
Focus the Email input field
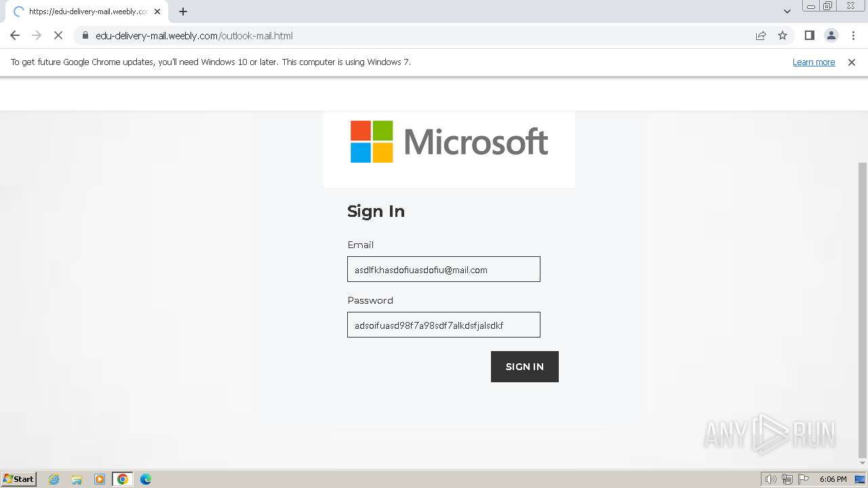click(x=443, y=269)
